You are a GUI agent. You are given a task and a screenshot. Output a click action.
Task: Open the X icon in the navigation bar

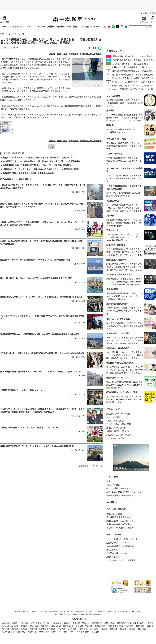pyautogui.click(x=105, y=27)
